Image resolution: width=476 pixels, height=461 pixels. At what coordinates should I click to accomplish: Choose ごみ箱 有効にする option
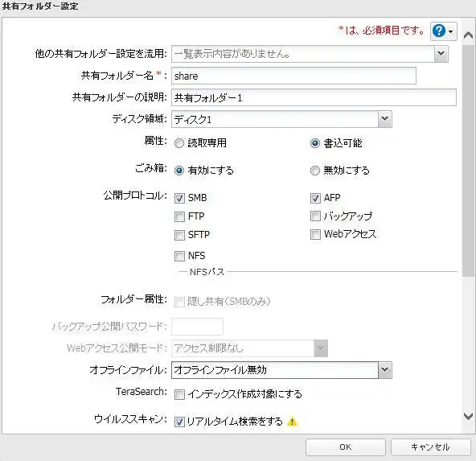click(179, 171)
